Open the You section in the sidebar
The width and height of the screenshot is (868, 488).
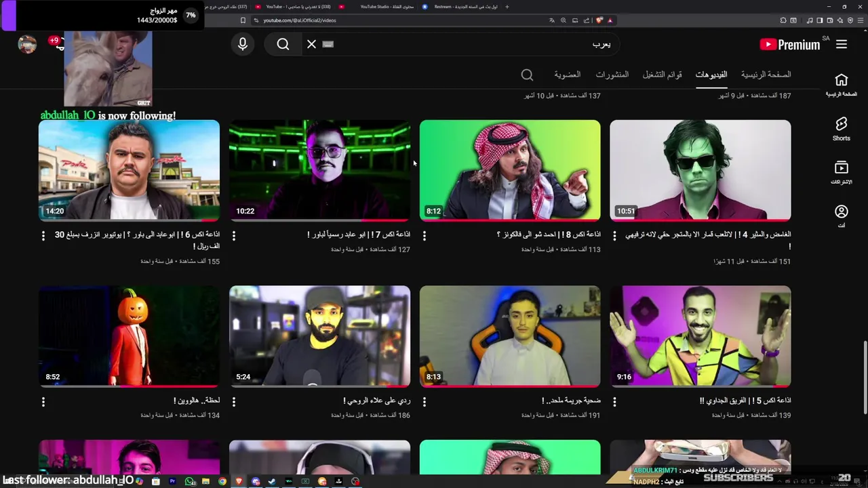(841, 216)
